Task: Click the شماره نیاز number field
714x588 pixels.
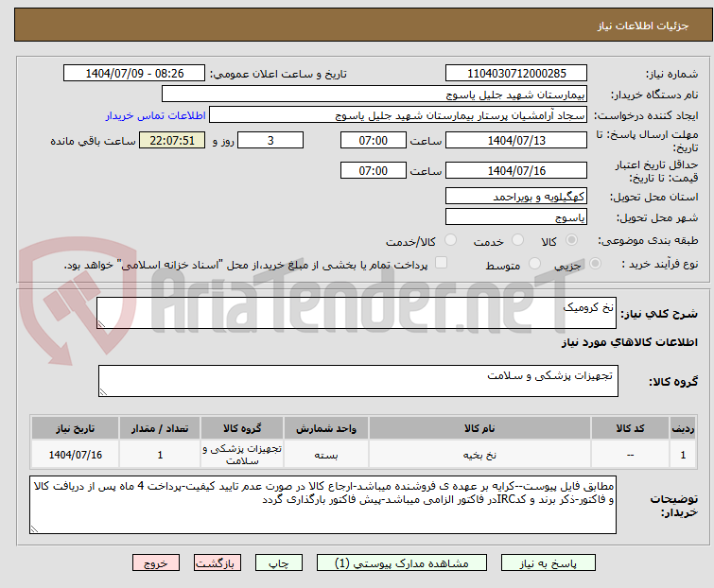Action: click(516, 74)
